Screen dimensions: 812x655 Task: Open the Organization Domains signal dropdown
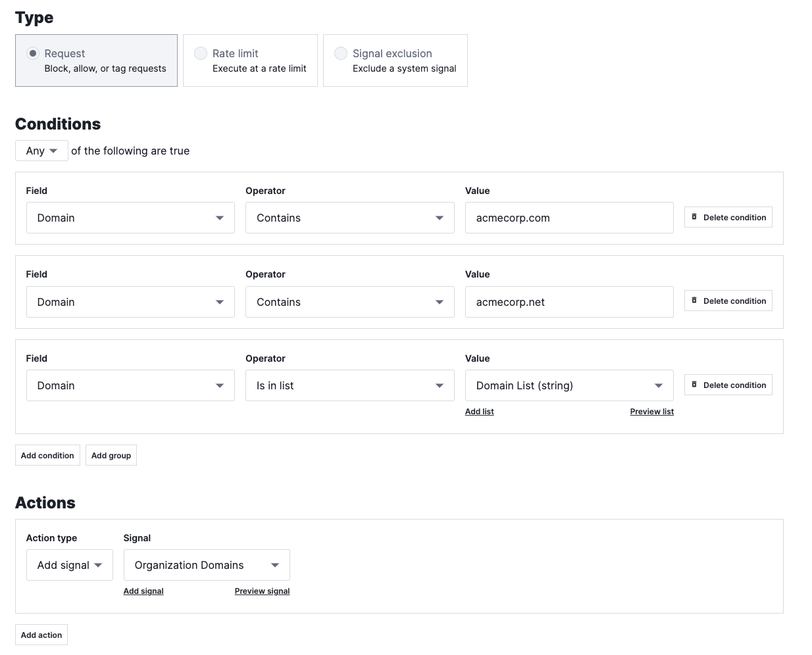[x=206, y=564]
